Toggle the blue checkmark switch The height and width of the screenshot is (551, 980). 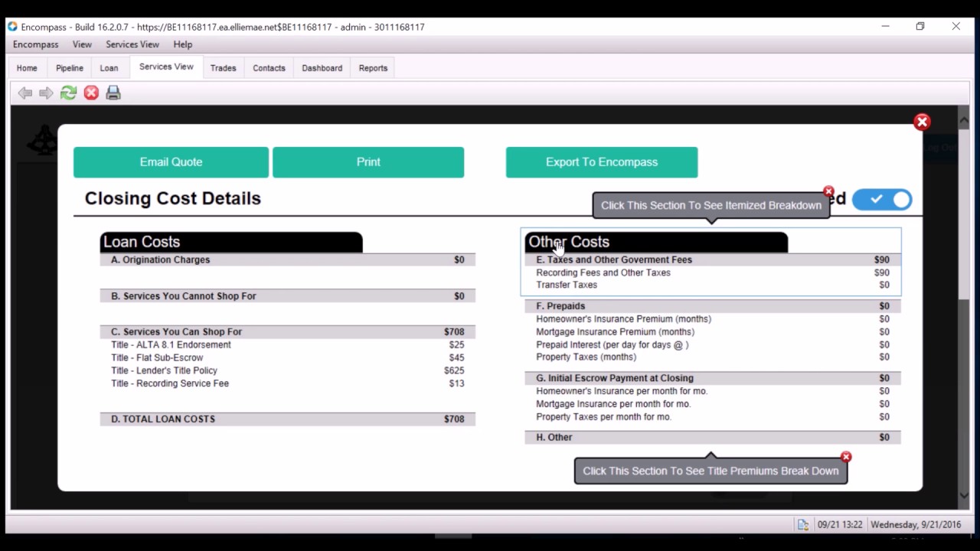882,200
